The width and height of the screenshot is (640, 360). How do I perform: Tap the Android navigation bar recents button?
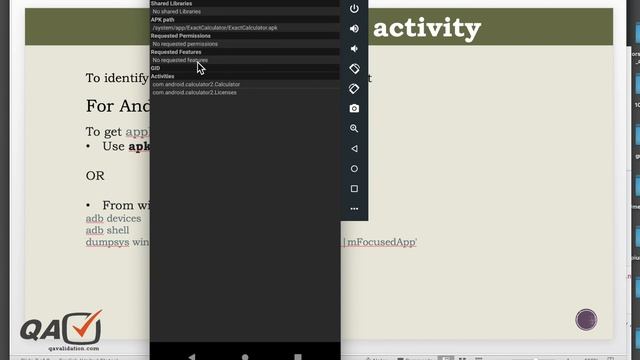pos(298,357)
